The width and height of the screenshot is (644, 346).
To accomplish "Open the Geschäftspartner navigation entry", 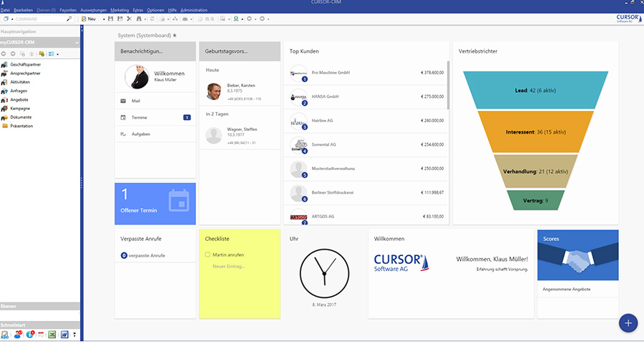I will click(x=25, y=65).
